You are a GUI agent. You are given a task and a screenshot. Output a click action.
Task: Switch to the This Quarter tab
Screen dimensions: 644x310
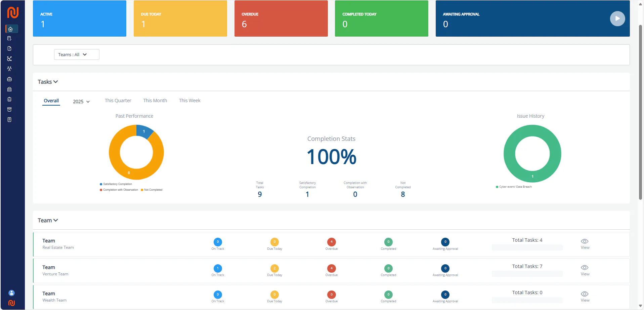coord(118,101)
